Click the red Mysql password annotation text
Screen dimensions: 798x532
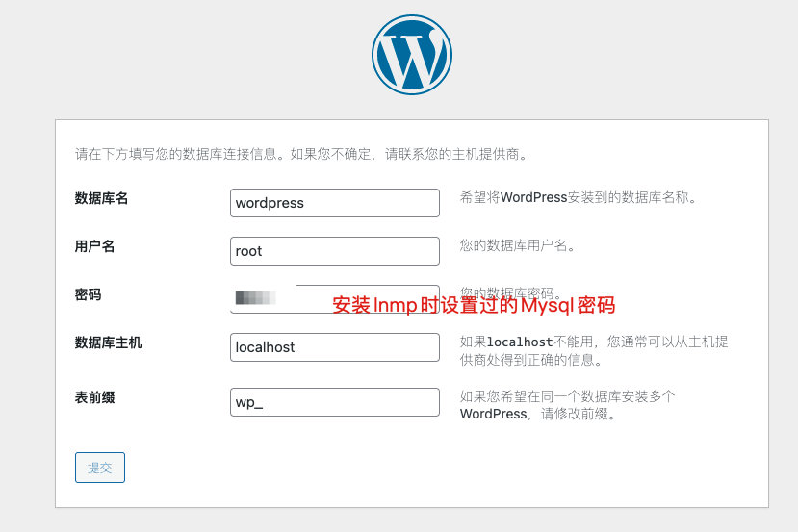(474, 306)
